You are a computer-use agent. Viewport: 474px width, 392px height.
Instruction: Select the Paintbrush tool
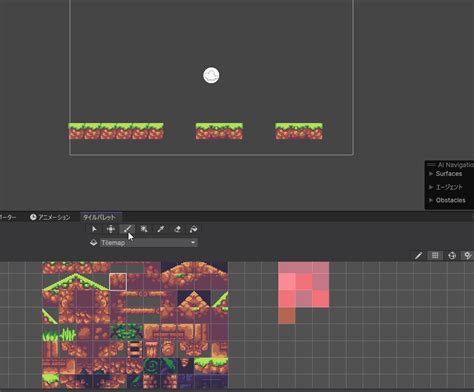pyautogui.click(x=127, y=229)
